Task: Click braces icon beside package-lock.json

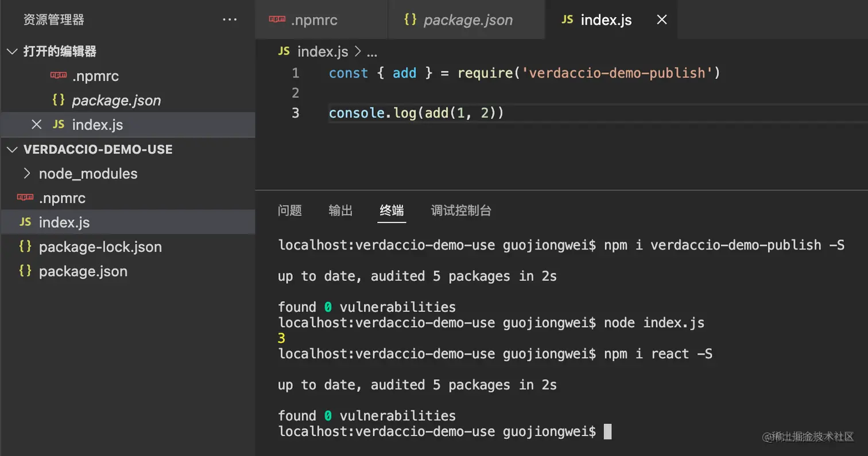Action: pyautogui.click(x=25, y=247)
